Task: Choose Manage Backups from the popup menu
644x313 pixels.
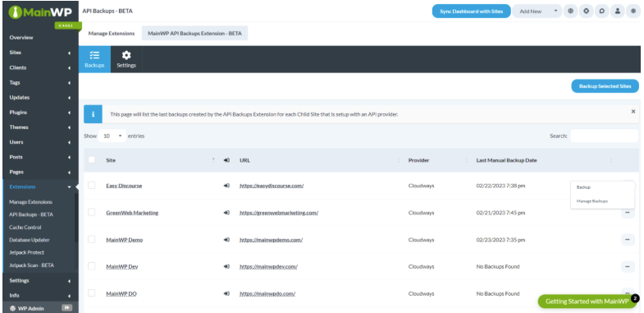Action: 591,201
